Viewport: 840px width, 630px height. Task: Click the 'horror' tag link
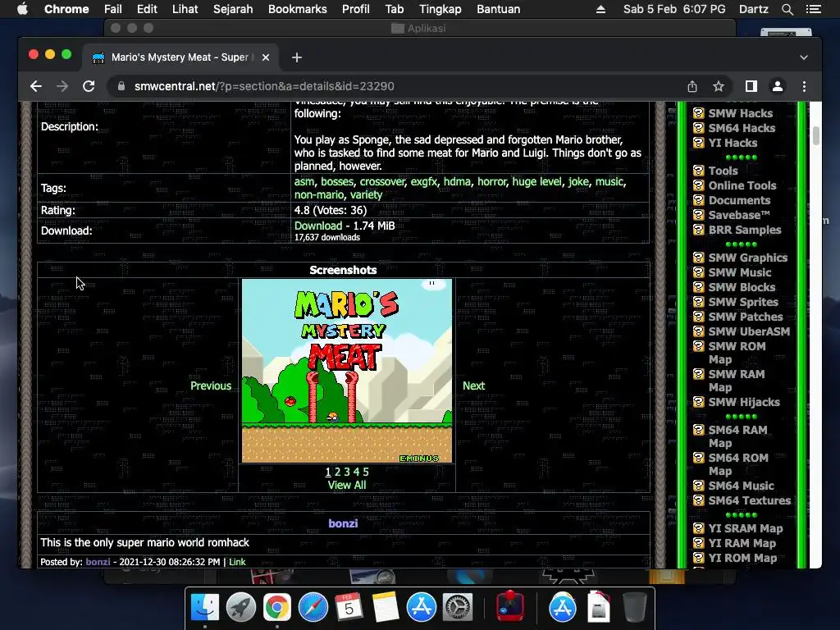tap(492, 181)
